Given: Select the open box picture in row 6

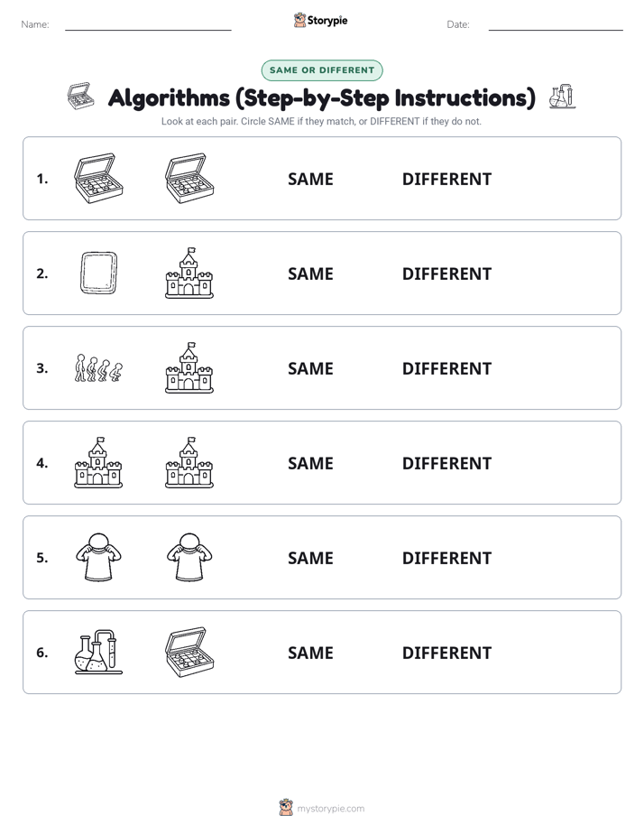Looking at the screenshot, I should click(x=189, y=652).
